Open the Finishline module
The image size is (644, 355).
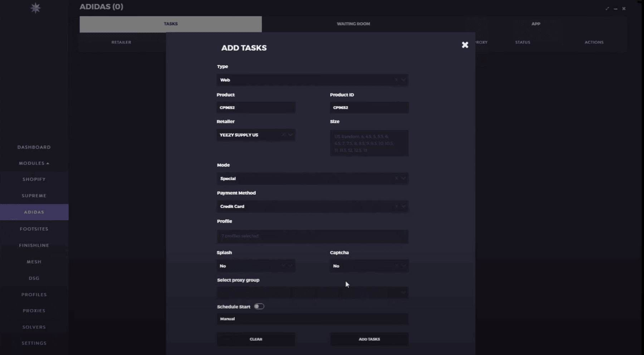coord(34,245)
